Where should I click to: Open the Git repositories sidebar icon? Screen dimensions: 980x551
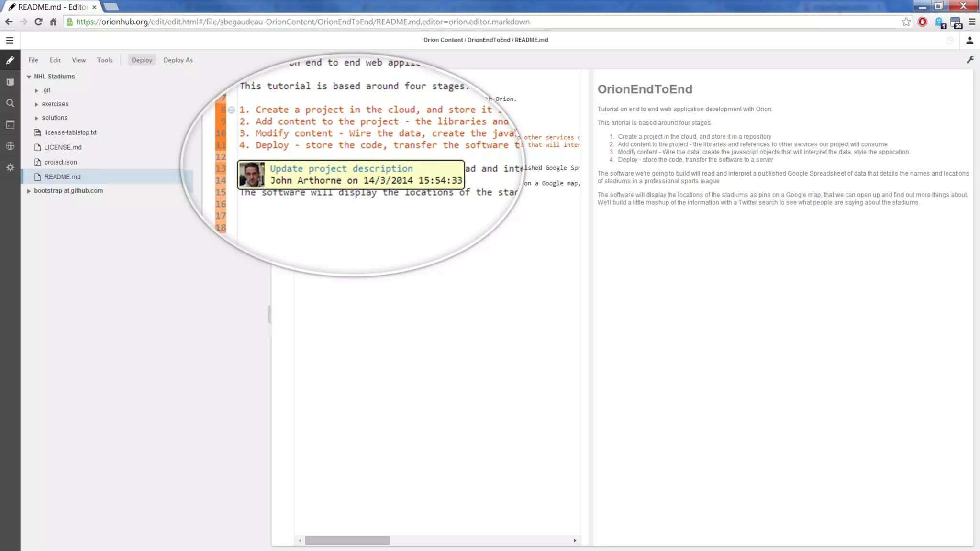pyautogui.click(x=10, y=82)
